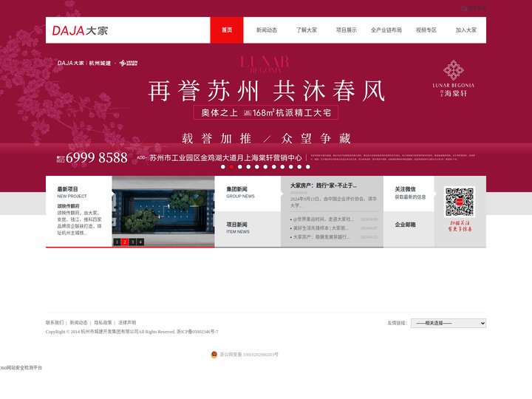532x399 pixels.
Task: Click the 关注微信 panel
Action: [x=409, y=194]
